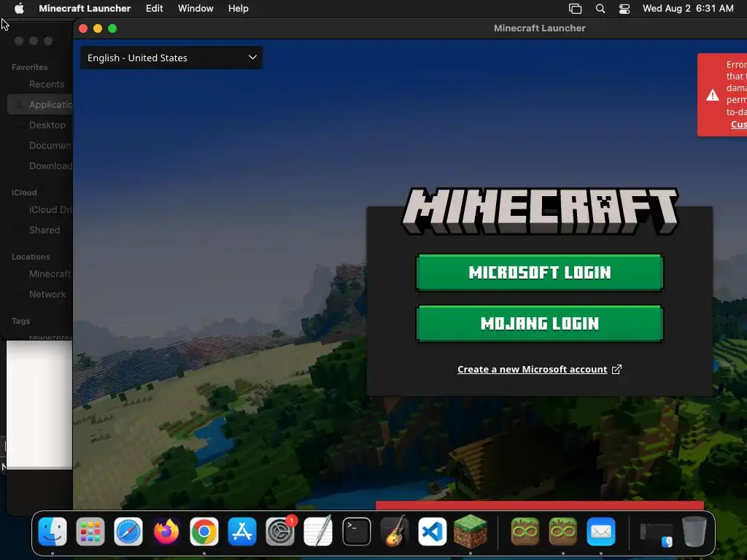Image resolution: width=747 pixels, height=560 pixels.
Task: Launch Firefox from the Dock
Action: 166,532
